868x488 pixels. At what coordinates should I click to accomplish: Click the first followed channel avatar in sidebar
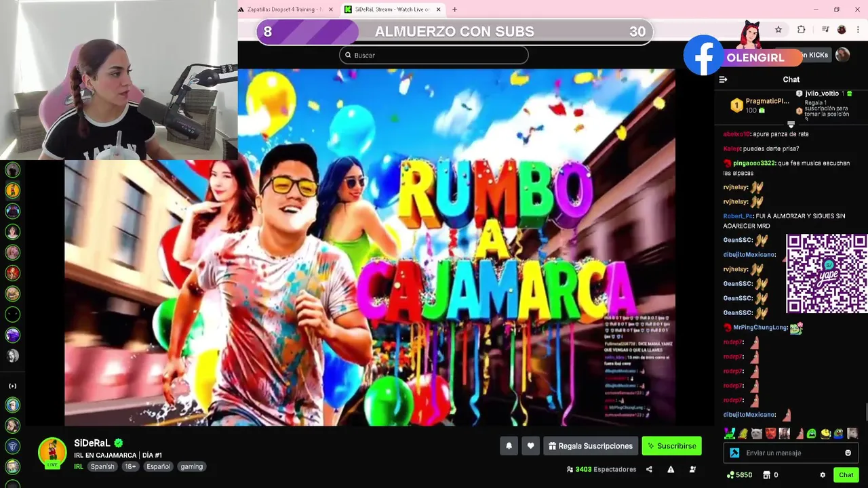(x=13, y=169)
